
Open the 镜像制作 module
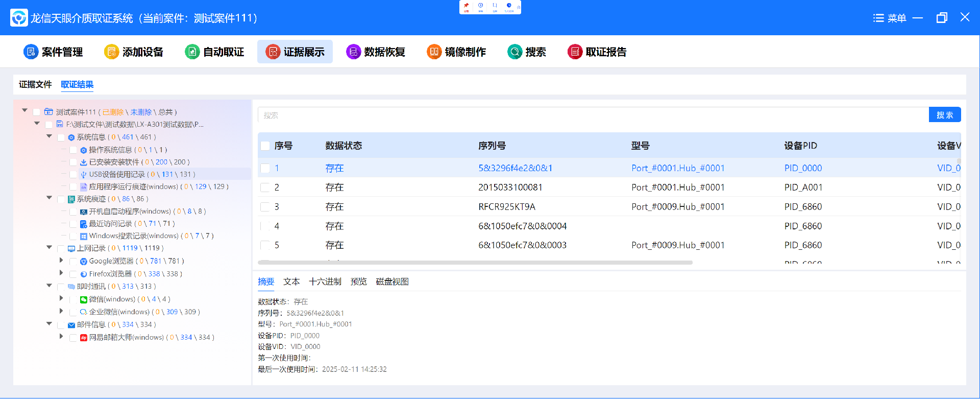click(x=456, y=52)
